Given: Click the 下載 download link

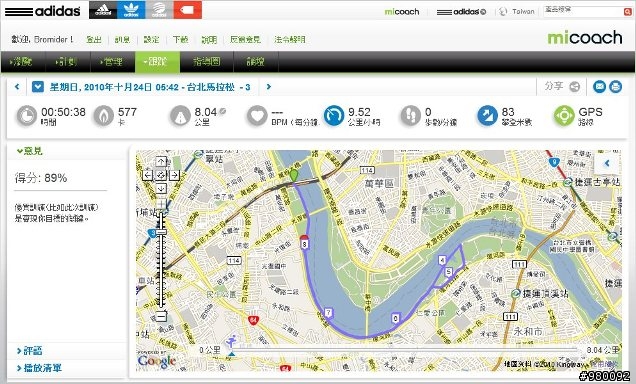Looking at the screenshot, I should click(180, 40).
